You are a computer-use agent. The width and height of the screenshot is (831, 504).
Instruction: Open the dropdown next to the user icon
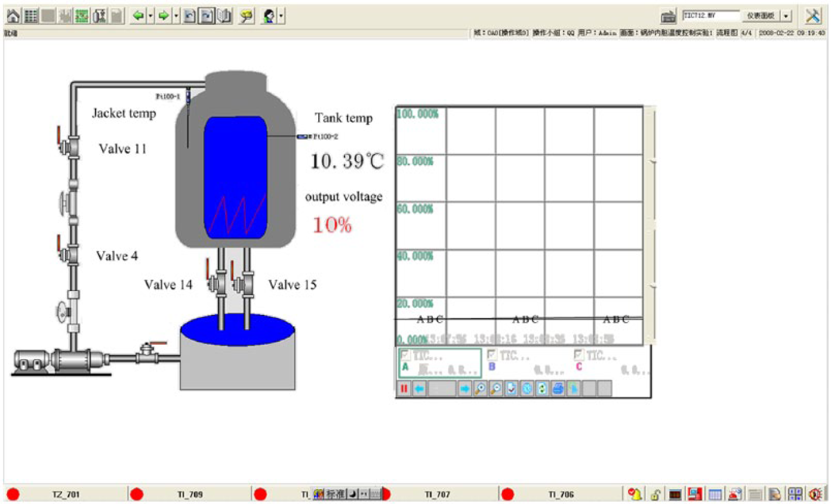281,16
